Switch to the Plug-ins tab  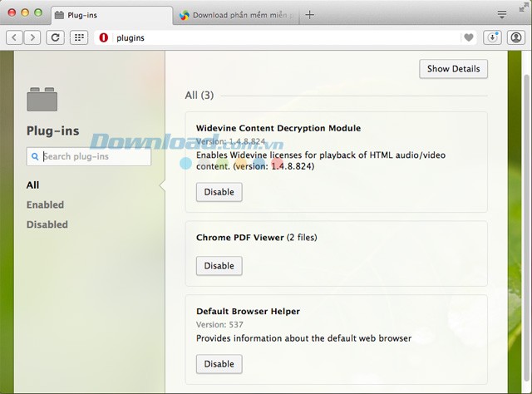(108, 15)
